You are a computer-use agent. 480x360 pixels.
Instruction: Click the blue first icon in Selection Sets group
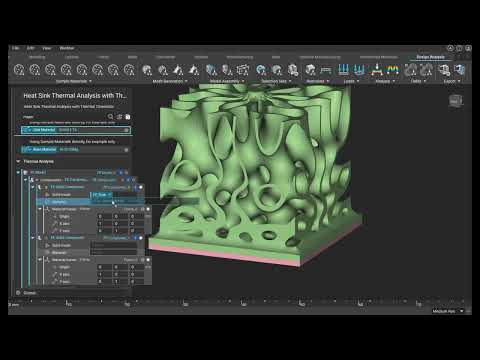pyautogui.click(x=261, y=70)
